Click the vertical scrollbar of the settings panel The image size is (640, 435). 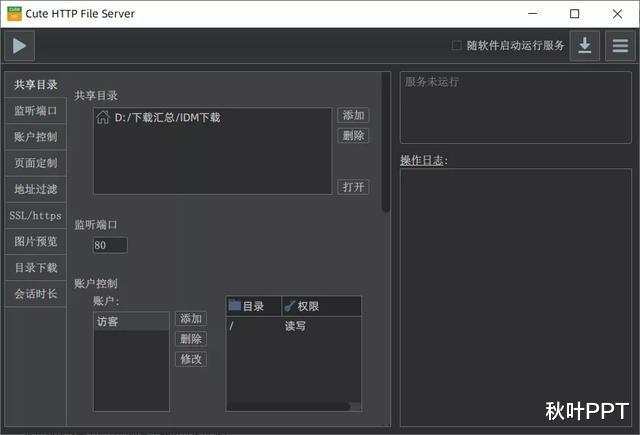click(385, 142)
